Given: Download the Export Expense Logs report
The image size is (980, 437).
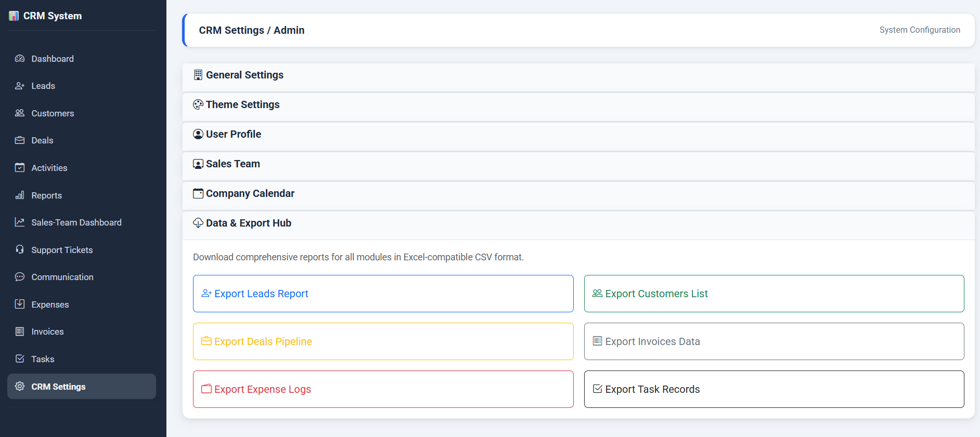Looking at the screenshot, I should pyautogui.click(x=383, y=389).
